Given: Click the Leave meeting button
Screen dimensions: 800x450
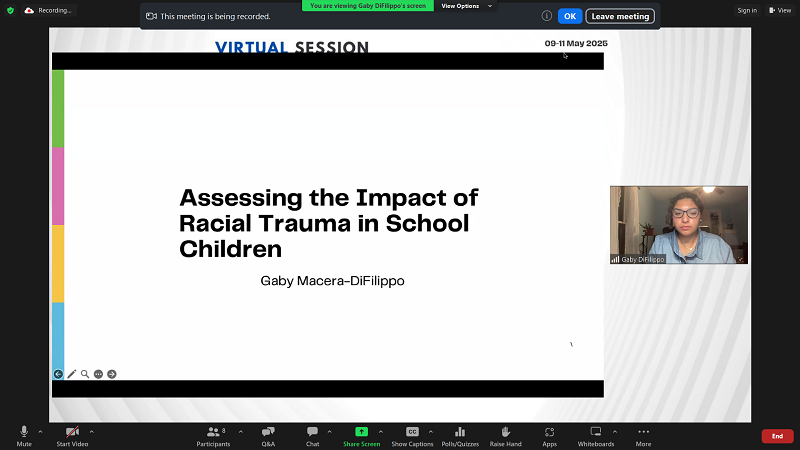Looking at the screenshot, I should pyautogui.click(x=620, y=16).
